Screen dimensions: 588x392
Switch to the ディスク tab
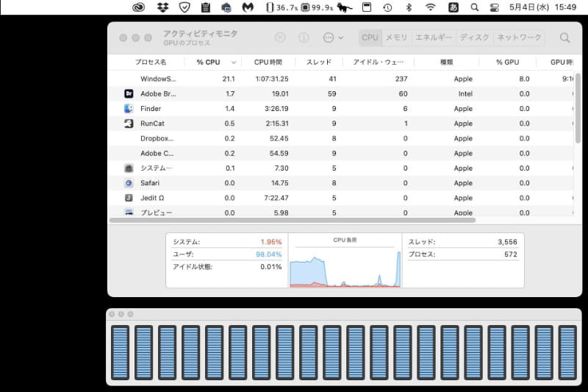pos(474,38)
